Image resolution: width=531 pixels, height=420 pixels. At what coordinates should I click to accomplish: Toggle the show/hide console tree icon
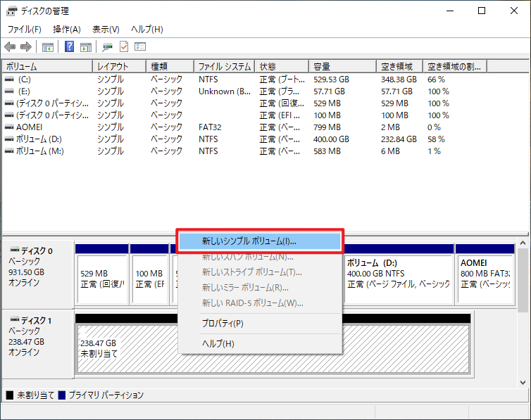[x=48, y=47]
